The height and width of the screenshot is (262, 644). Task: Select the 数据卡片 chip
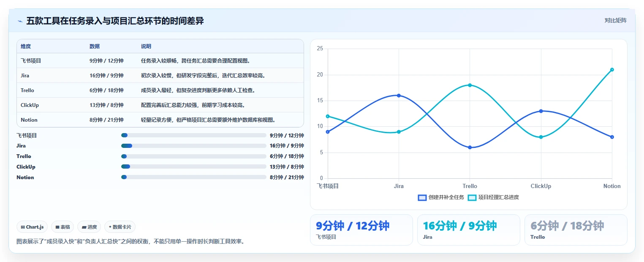point(120,227)
